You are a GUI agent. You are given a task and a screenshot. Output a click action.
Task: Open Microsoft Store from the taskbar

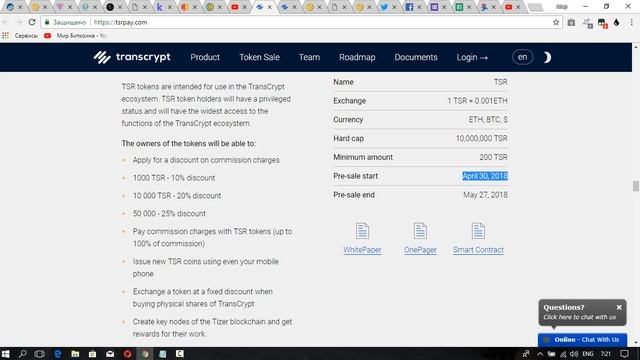tap(93, 353)
